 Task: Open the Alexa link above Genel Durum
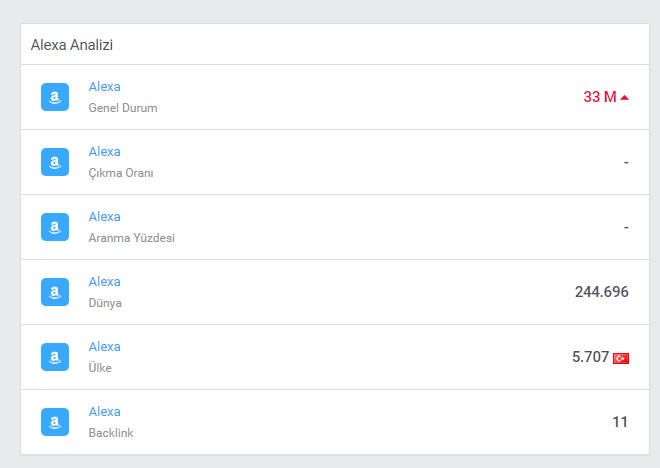(x=104, y=87)
